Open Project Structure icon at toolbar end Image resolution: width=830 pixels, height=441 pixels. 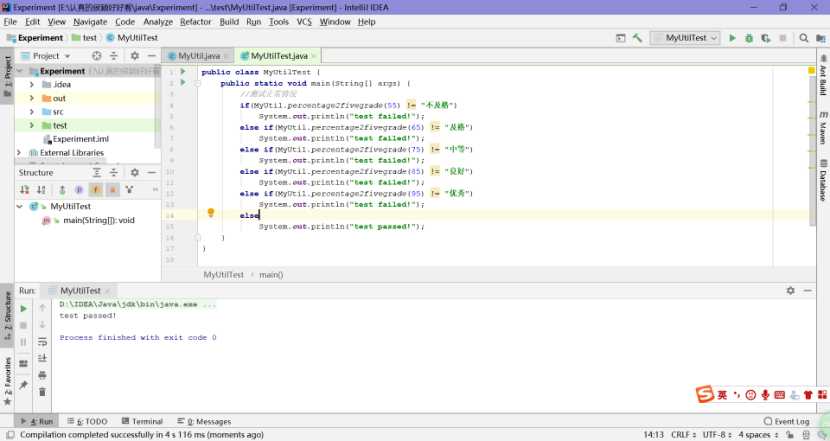tap(820, 38)
